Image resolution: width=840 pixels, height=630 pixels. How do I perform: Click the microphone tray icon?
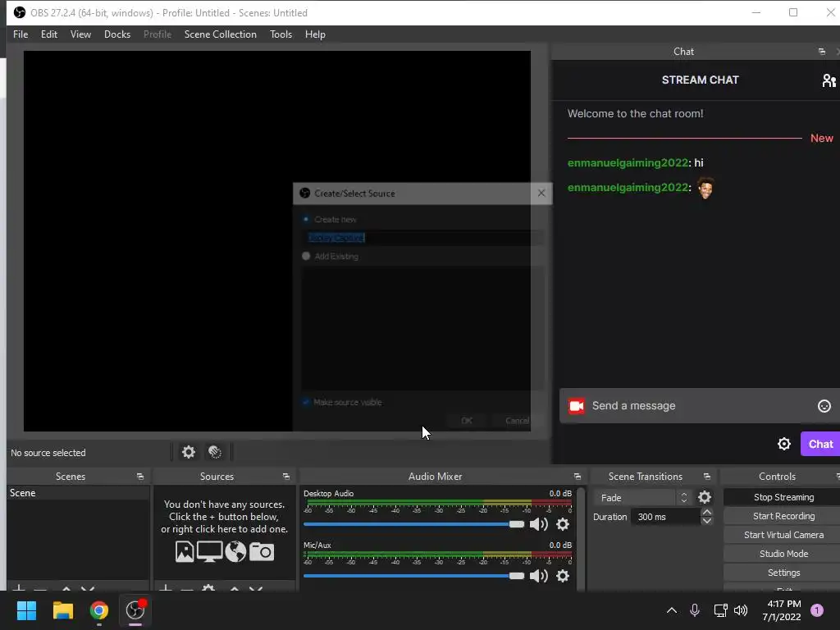(x=694, y=610)
